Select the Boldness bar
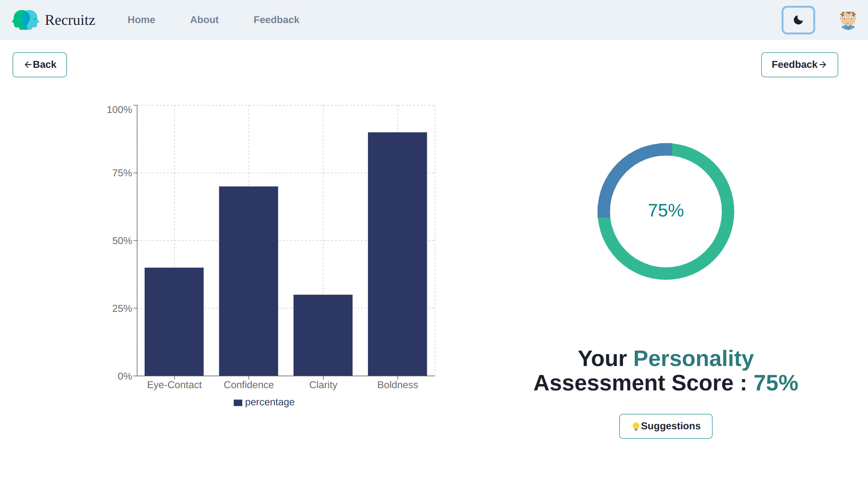The width and height of the screenshot is (868, 488). pyautogui.click(x=397, y=254)
